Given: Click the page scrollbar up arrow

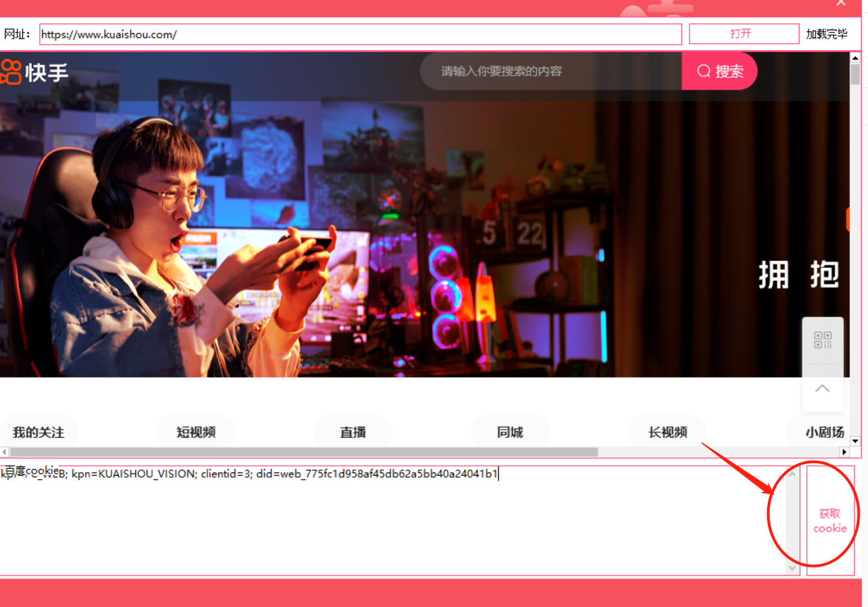Looking at the screenshot, I should pyautogui.click(x=855, y=58).
